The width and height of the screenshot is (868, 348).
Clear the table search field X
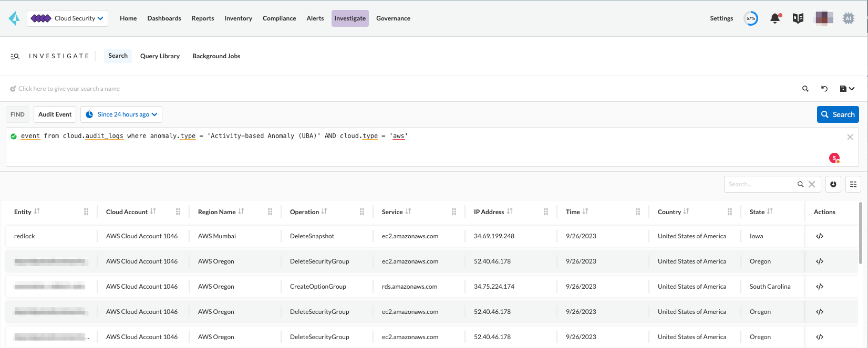tap(812, 184)
